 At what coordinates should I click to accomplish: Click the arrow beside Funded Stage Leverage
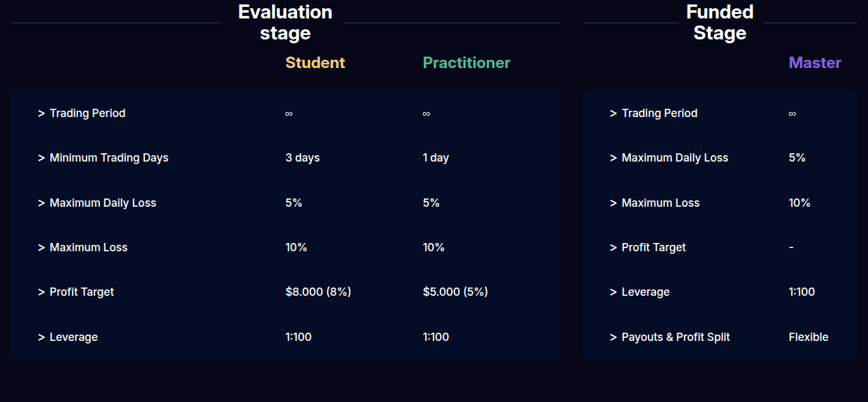(613, 293)
